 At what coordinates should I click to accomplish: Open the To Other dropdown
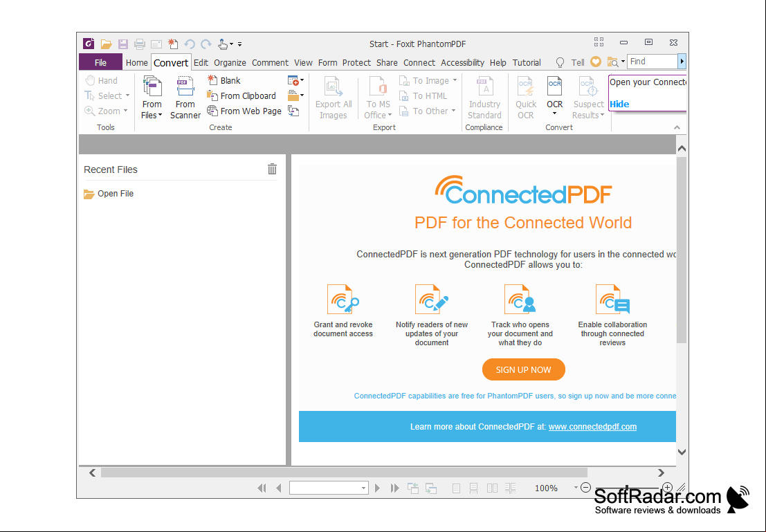click(x=453, y=111)
